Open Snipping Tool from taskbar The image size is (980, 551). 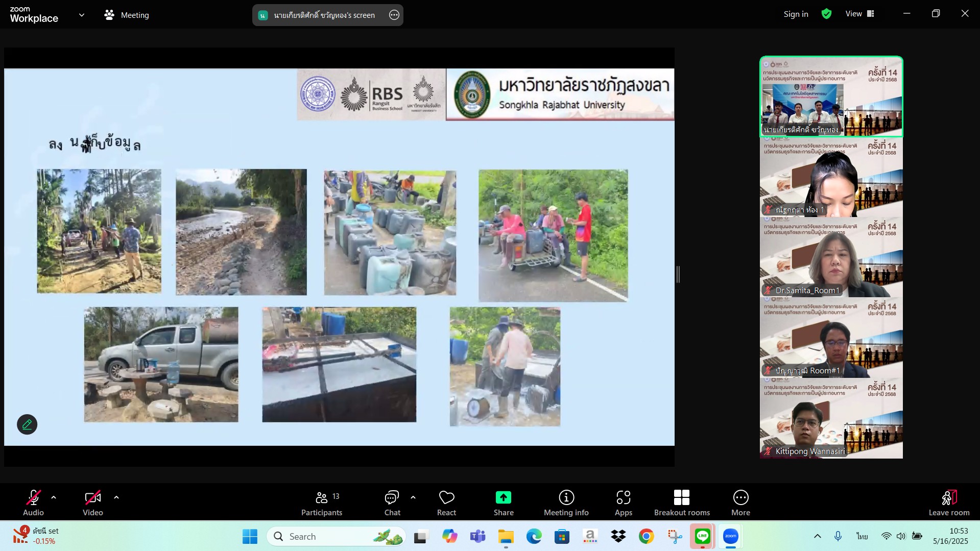coord(675,536)
